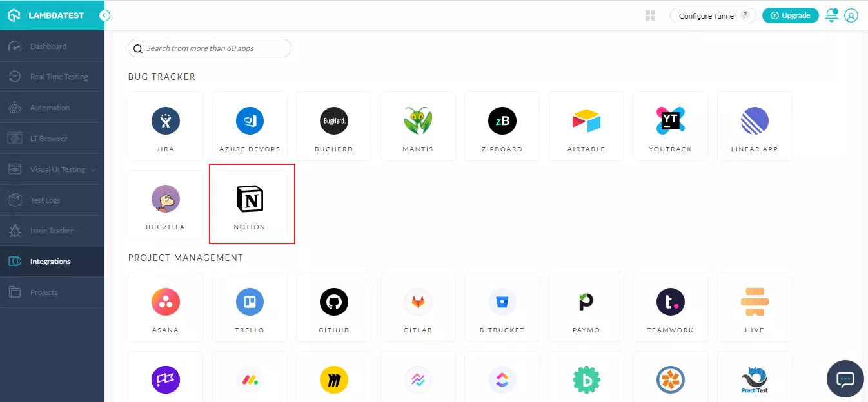This screenshot has height=402, width=868.
Task: Focus the integrations app search field
Action: (213, 48)
